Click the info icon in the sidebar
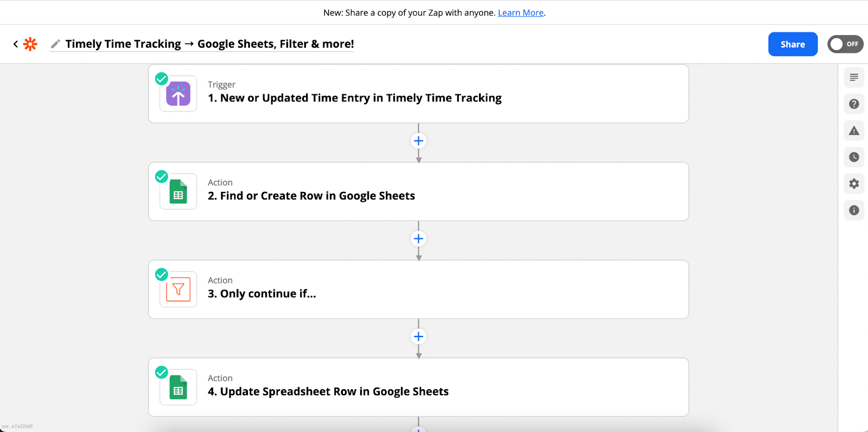The height and width of the screenshot is (432, 868). pos(853,210)
